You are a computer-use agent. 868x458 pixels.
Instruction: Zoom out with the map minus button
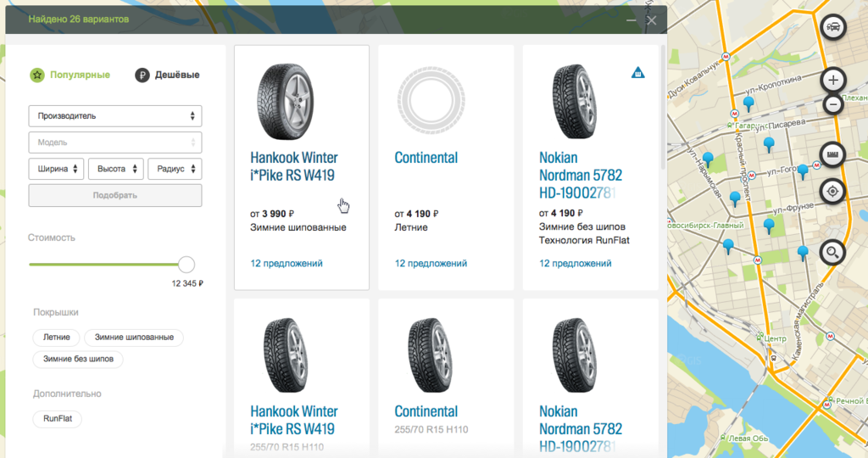832,104
